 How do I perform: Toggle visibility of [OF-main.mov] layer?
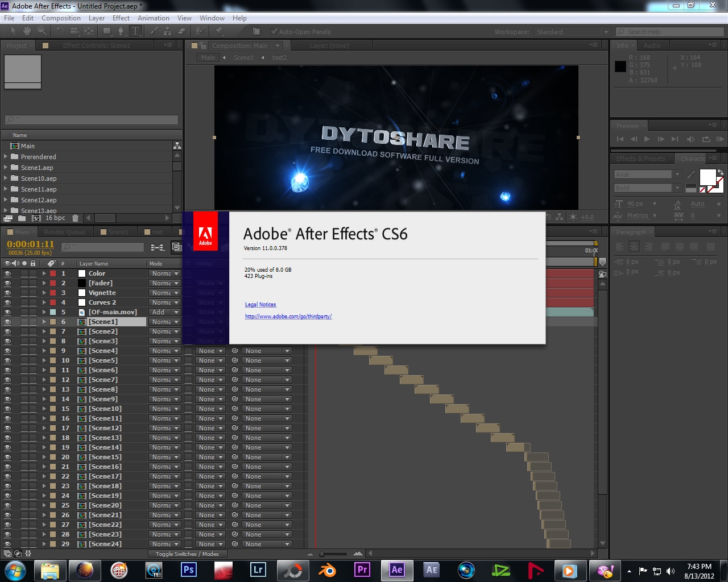[7, 312]
